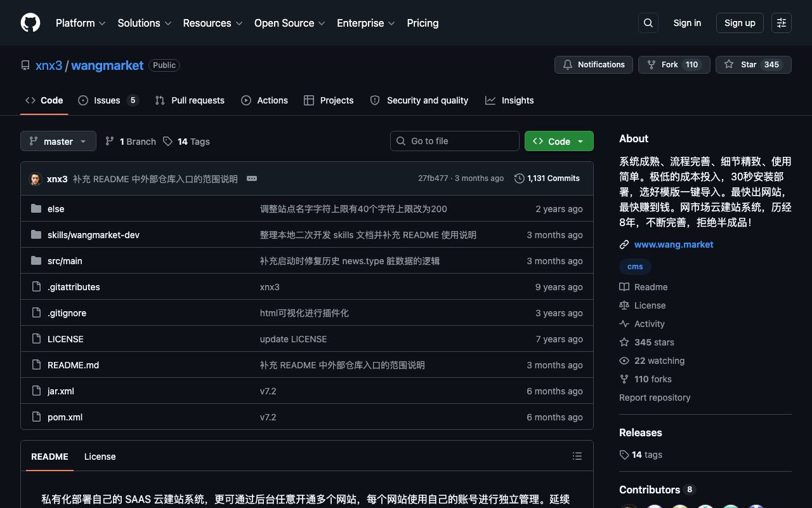Click the file icon beside LICENSE
The height and width of the screenshot is (508, 812).
point(36,338)
